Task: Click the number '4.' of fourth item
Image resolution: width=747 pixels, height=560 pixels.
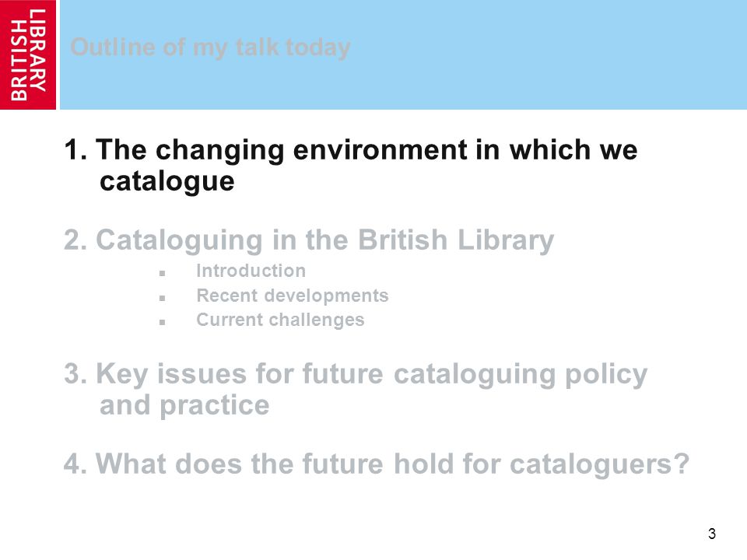Action: tap(75, 464)
